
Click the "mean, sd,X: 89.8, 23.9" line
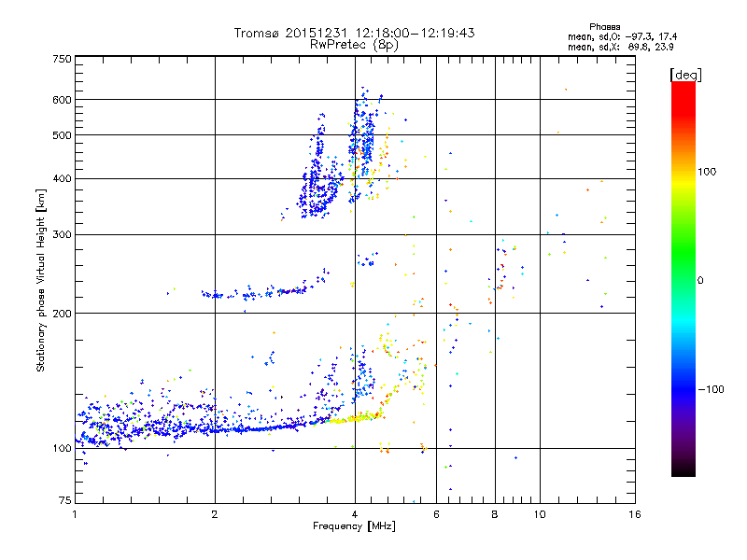[620, 48]
